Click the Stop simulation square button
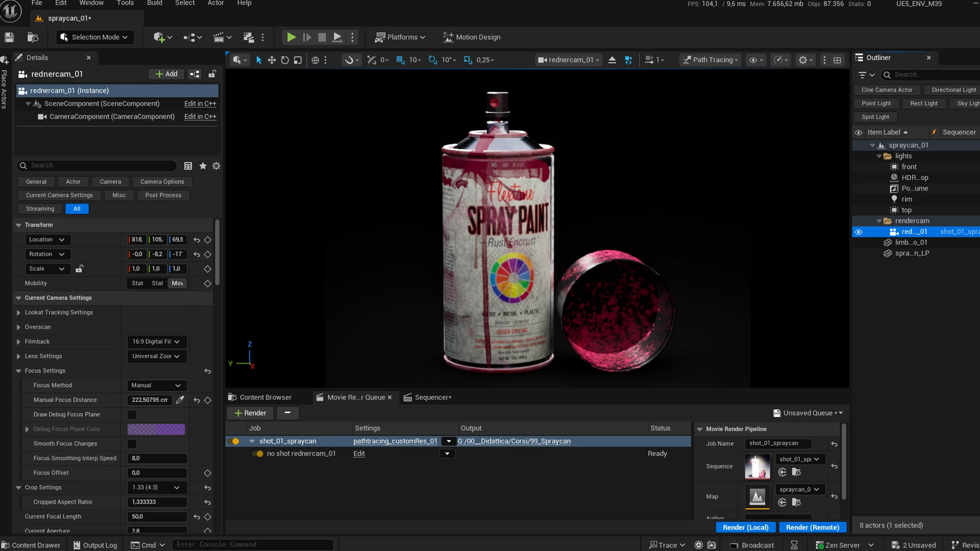The height and width of the screenshot is (551, 980). (x=322, y=37)
